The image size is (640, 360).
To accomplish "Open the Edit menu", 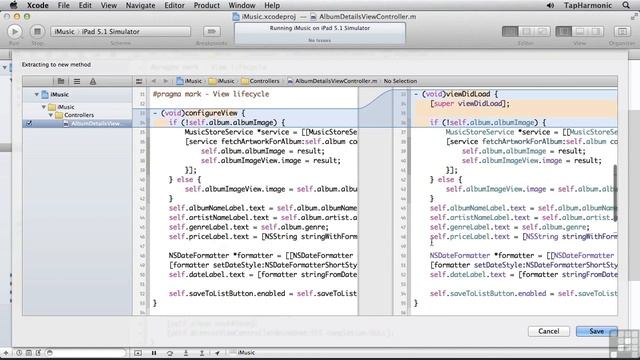I will pos(85,5).
